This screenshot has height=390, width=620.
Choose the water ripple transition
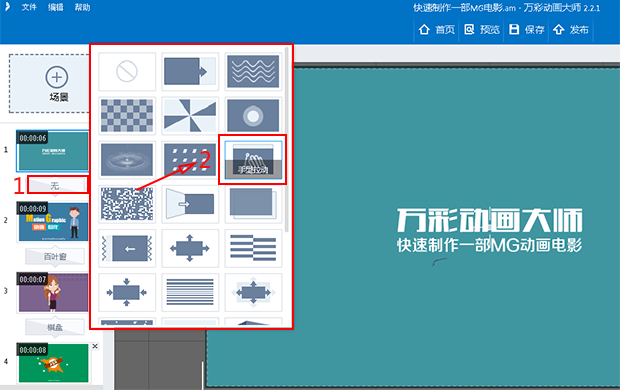click(x=127, y=159)
